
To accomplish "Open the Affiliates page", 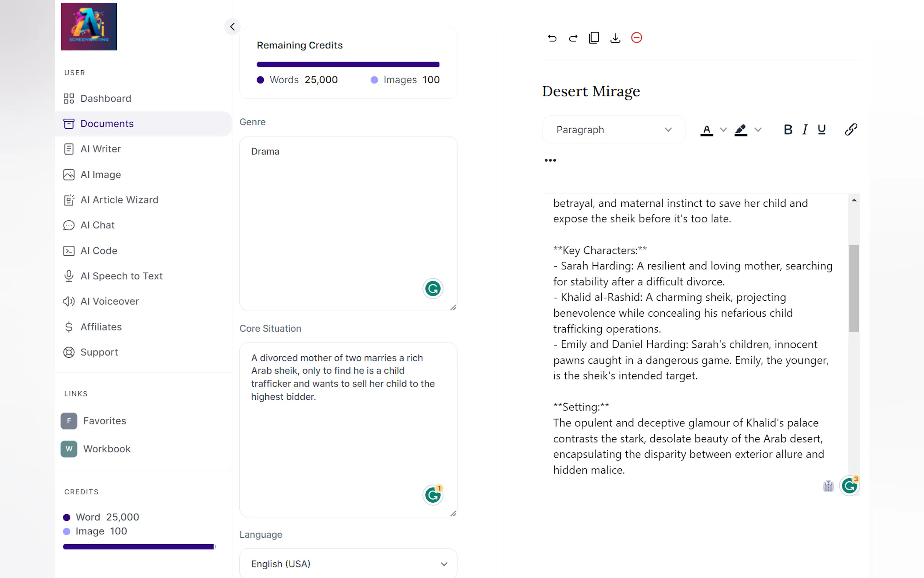I will [100, 327].
